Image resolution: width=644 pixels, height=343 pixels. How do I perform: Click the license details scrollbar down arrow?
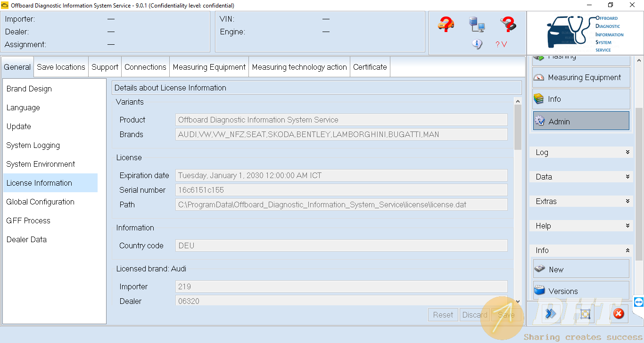point(518,302)
